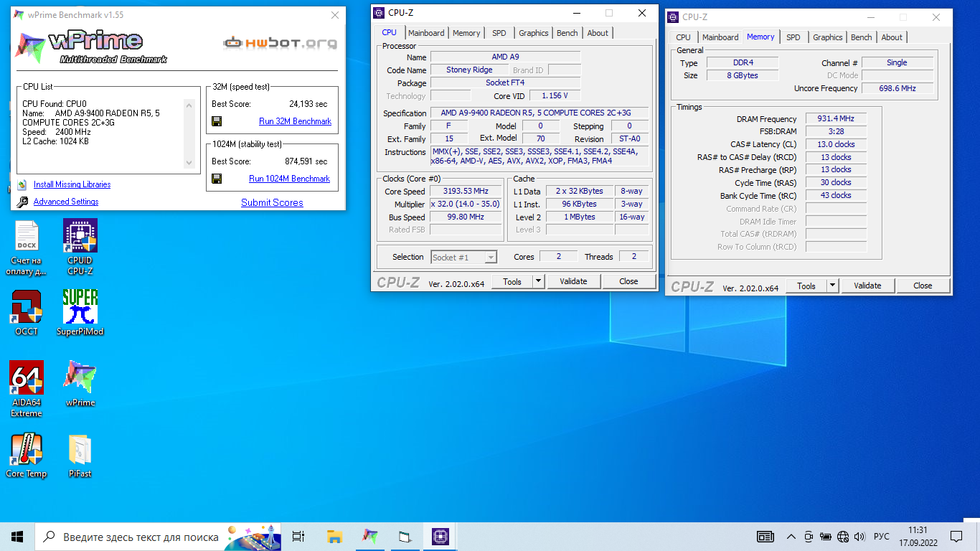Open SPD tab in the left CPU-Z window

pos(499,33)
